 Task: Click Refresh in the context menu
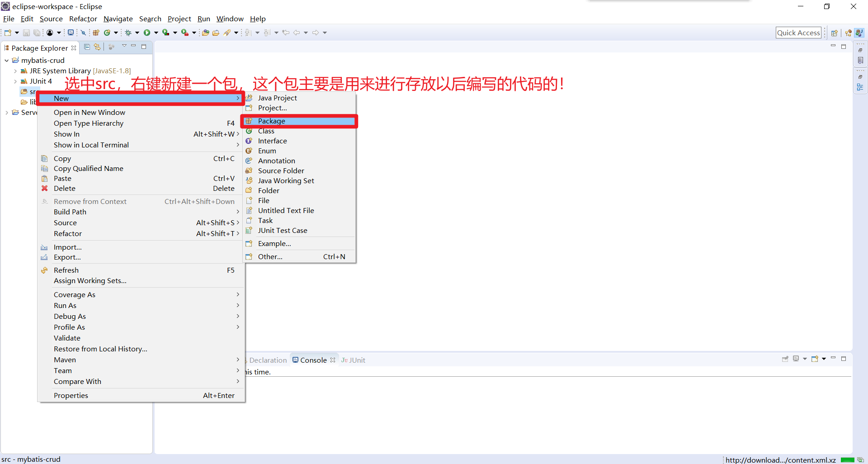coord(141,270)
